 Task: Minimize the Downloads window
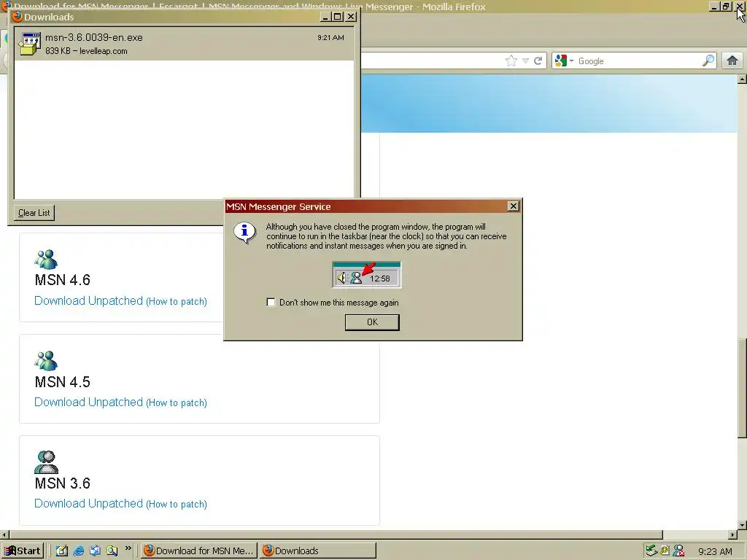click(325, 17)
